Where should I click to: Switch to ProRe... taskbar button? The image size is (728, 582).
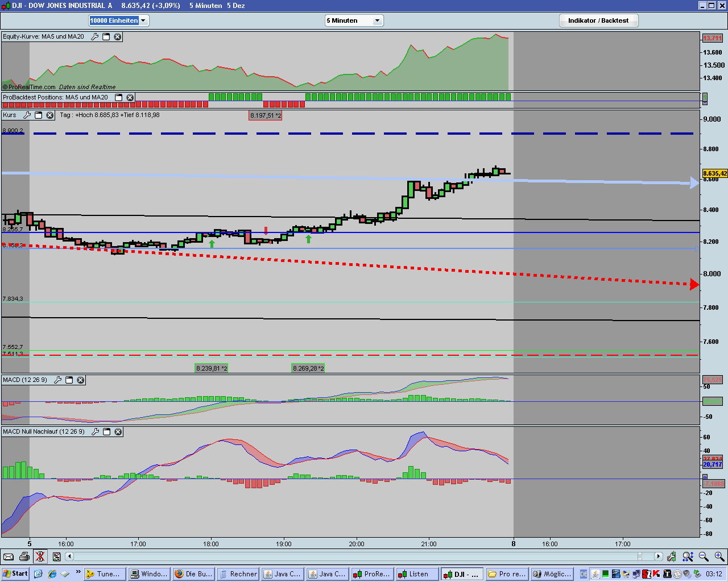[372, 574]
